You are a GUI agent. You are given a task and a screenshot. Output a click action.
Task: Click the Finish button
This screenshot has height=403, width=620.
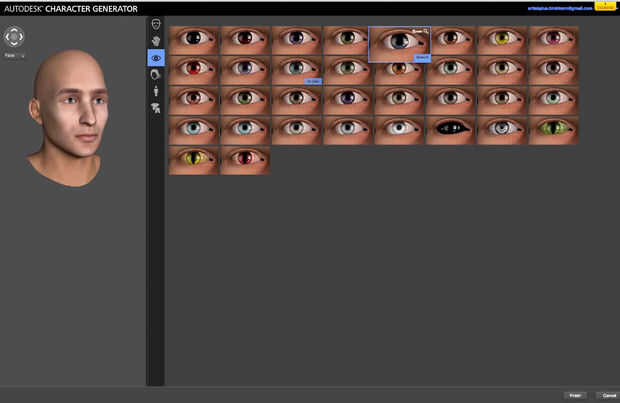tap(575, 395)
